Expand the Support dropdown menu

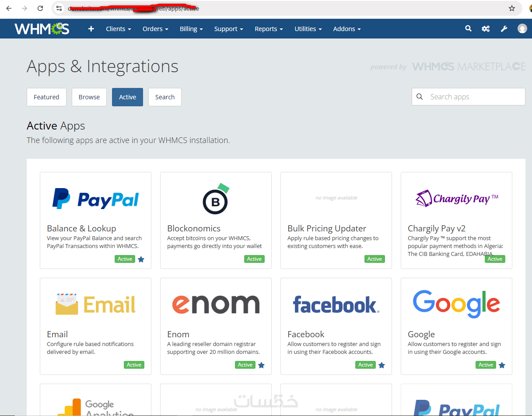[x=229, y=29]
